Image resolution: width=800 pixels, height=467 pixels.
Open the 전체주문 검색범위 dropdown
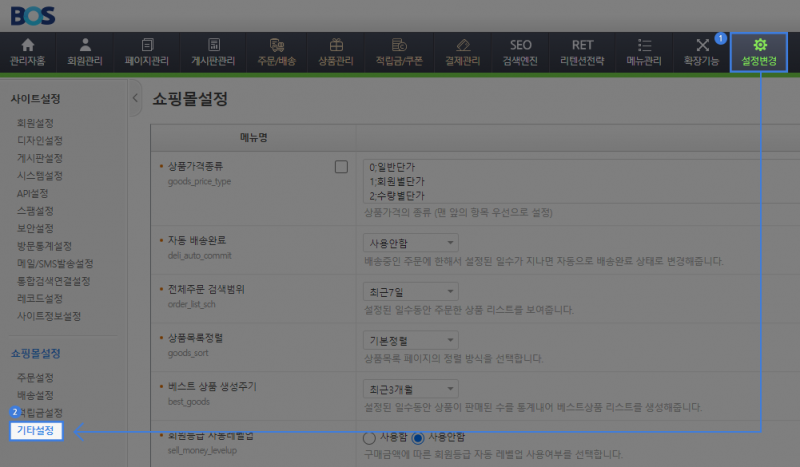coord(410,291)
